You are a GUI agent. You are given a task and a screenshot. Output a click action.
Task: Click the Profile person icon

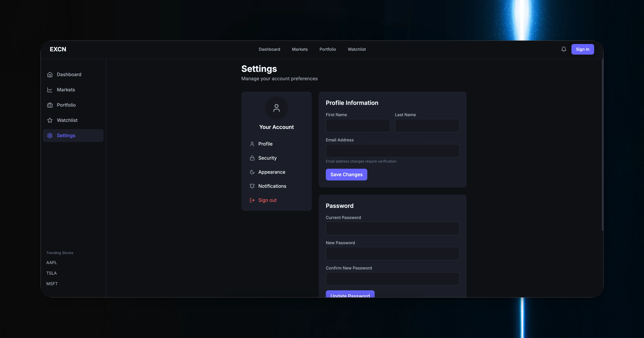coord(252,144)
